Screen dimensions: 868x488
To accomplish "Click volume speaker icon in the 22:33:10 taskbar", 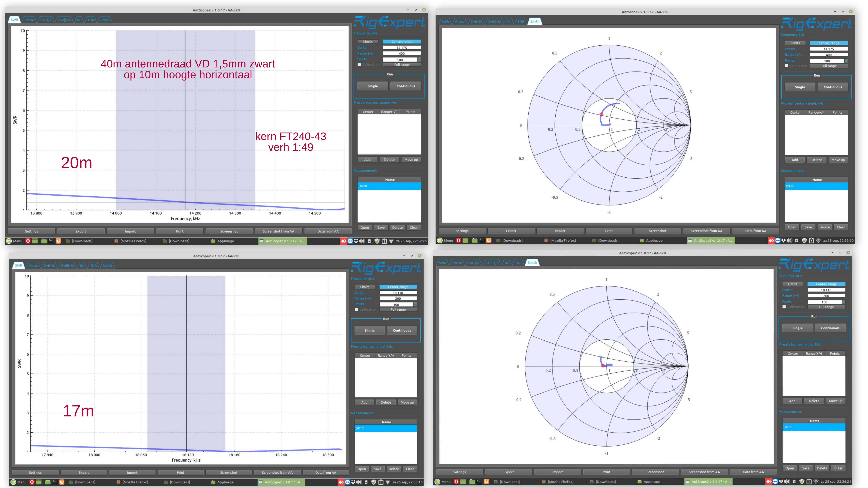I will [x=789, y=240].
